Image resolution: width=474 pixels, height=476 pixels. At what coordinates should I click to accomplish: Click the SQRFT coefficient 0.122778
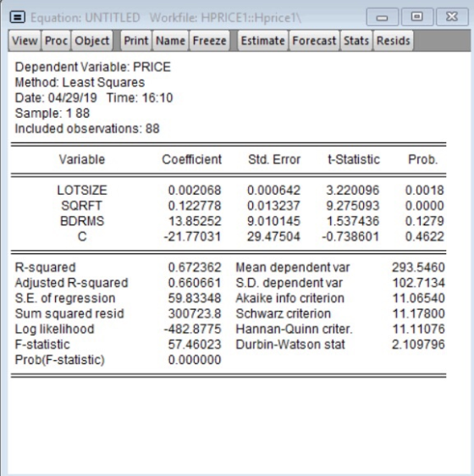(x=195, y=206)
